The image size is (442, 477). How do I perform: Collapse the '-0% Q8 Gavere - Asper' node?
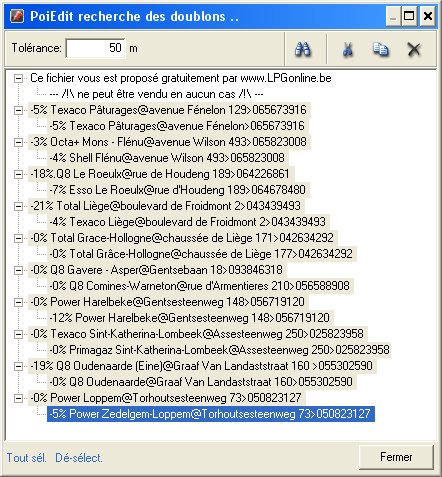18,270
